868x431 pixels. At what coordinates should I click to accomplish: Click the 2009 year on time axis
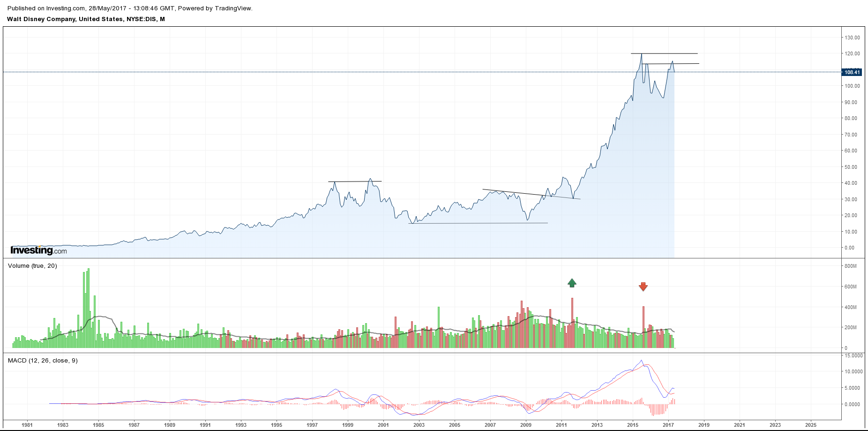tap(526, 425)
